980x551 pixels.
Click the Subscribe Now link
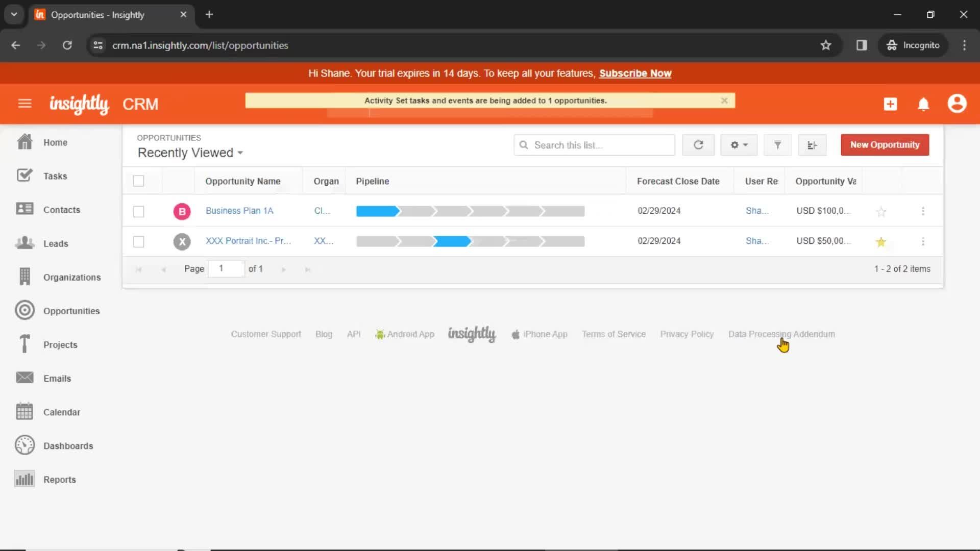coord(635,73)
